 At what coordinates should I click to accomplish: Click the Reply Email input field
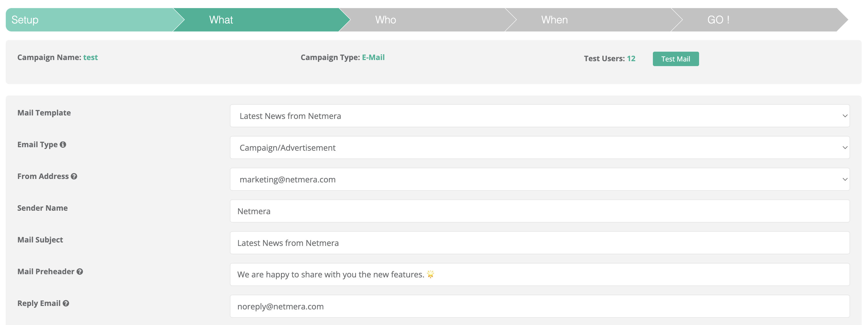point(539,307)
